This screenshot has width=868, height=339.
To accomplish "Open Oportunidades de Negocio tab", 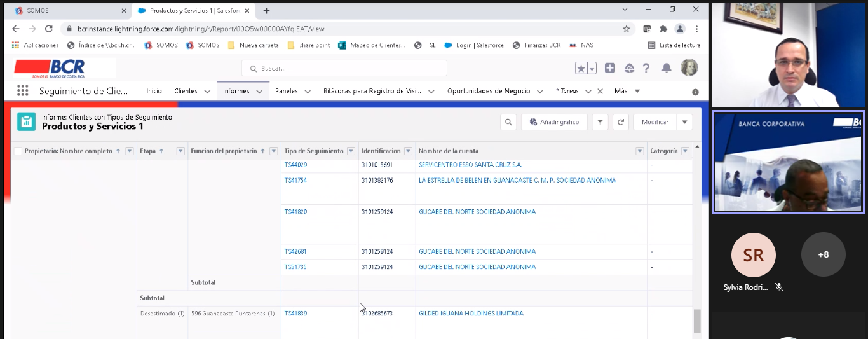I will (x=489, y=91).
